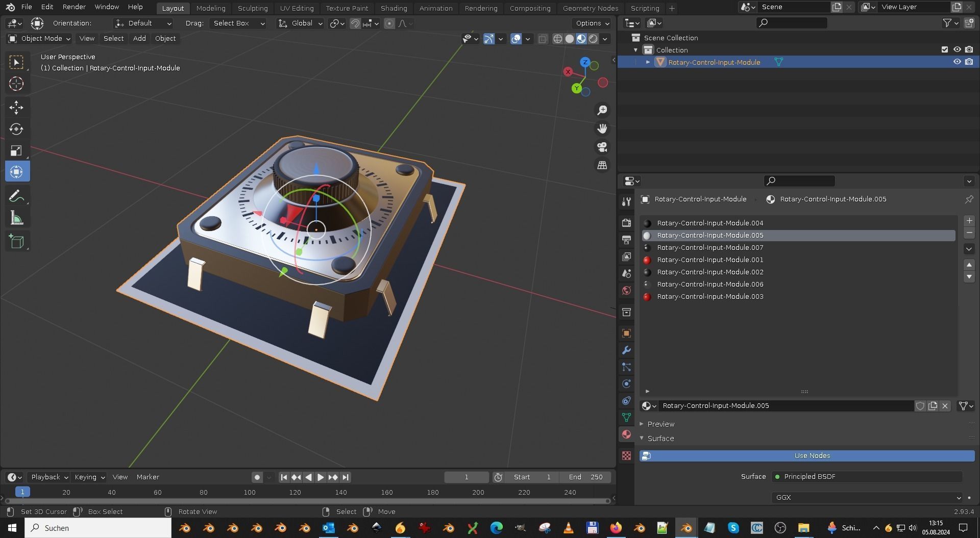The height and width of the screenshot is (538, 980).
Task: Click the End frame 250 field
Action: coord(586,477)
